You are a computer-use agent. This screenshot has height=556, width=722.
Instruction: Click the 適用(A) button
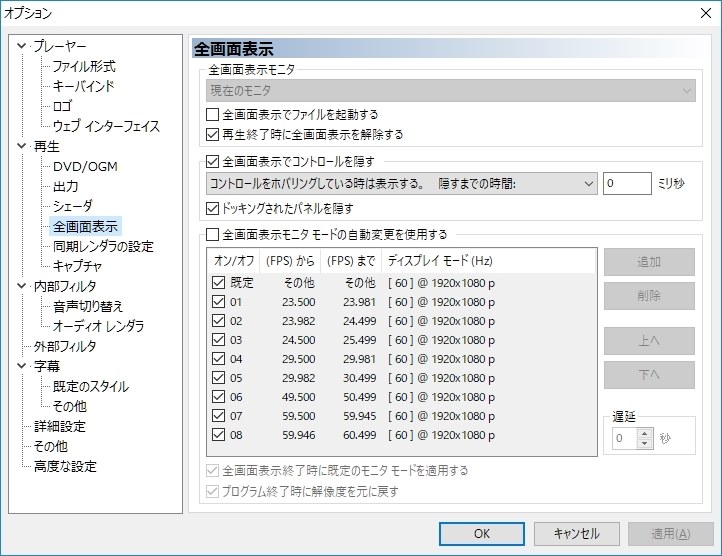pyautogui.click(x=671, y=534)
